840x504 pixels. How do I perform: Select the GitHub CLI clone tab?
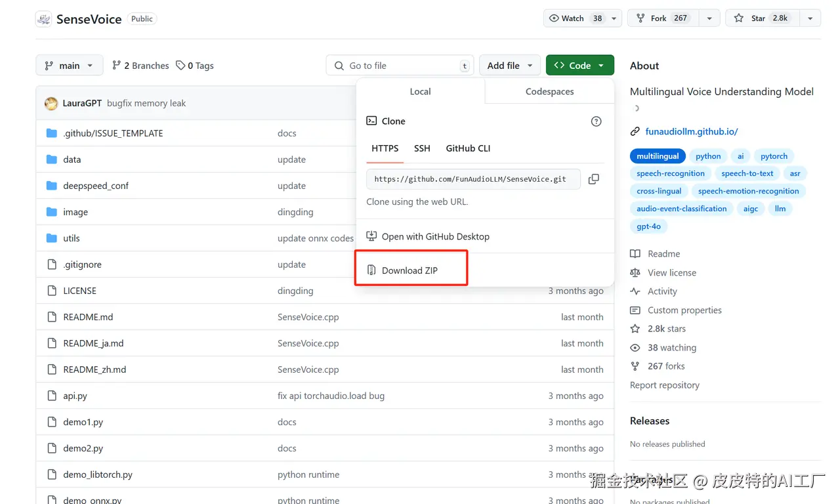coord(468,148)
